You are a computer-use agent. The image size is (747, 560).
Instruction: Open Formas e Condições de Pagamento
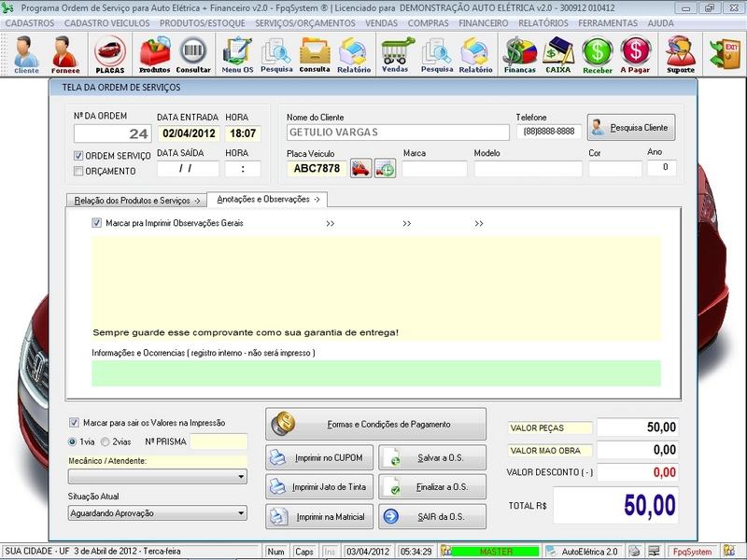[376, 424]
